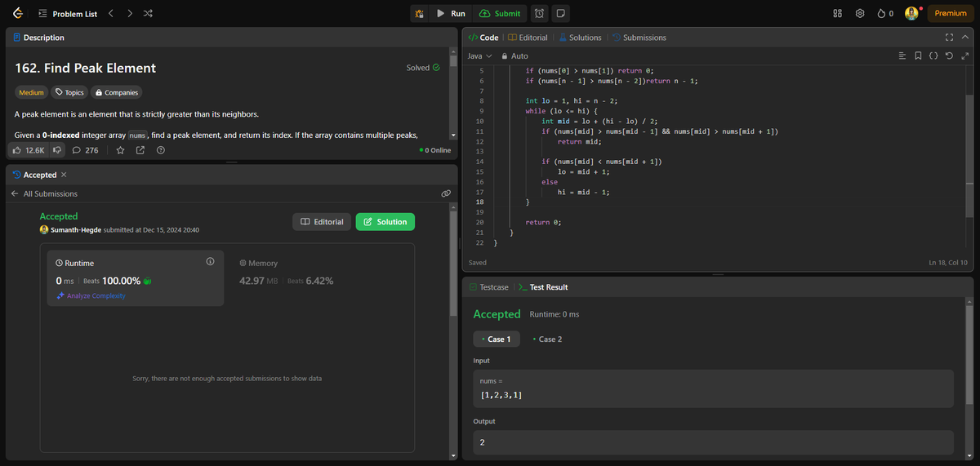Submit the solution
The image size is (980, 466).
click(x=499, y=13)
